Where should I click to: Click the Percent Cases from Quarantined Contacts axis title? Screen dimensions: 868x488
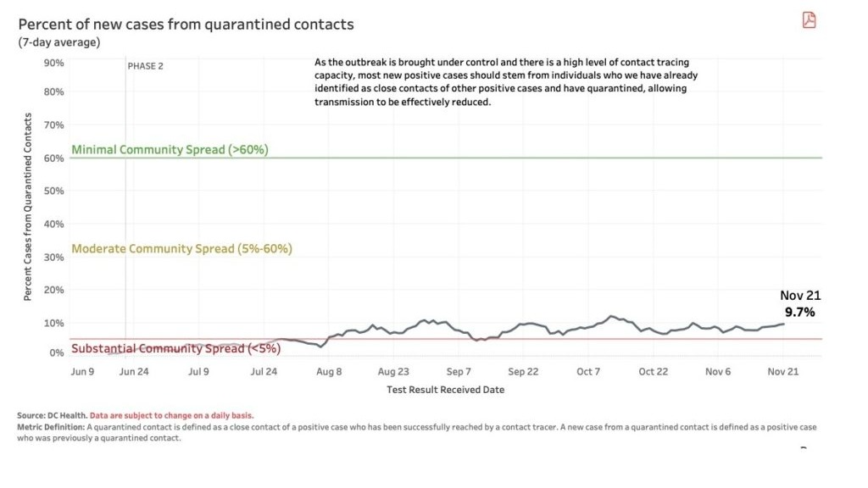(x=27, y=207)
